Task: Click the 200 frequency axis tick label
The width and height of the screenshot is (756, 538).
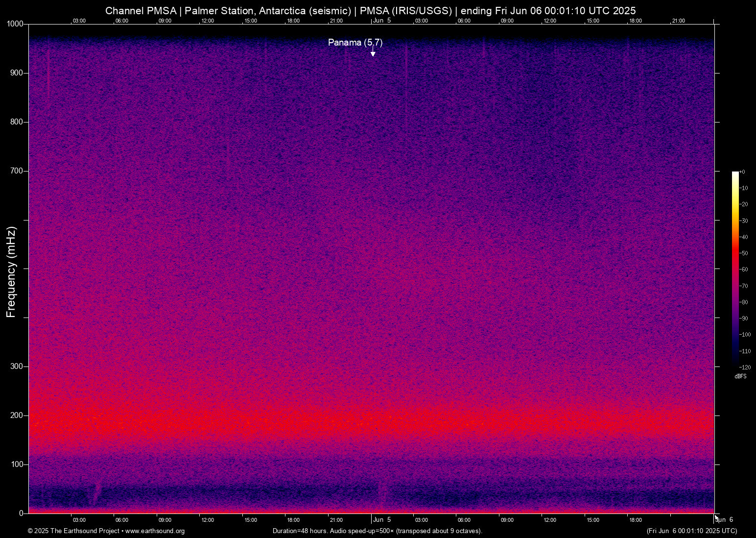Action: [17, 416]
